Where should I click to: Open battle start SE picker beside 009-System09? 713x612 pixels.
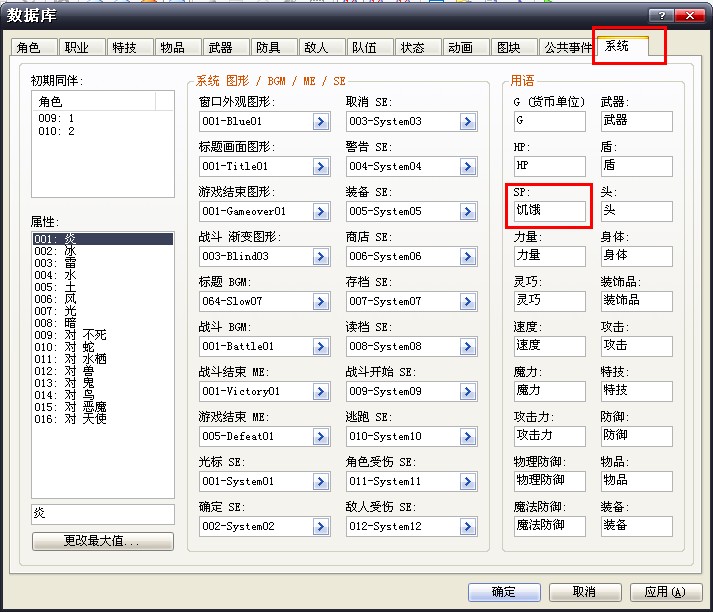pyautogui.click(x=468, y=391)
